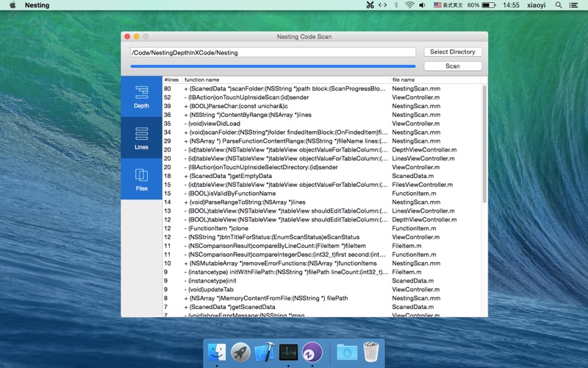This screenshot has height=368, width=588.
Task: Select the updateTab row
Action: [322, 289]
